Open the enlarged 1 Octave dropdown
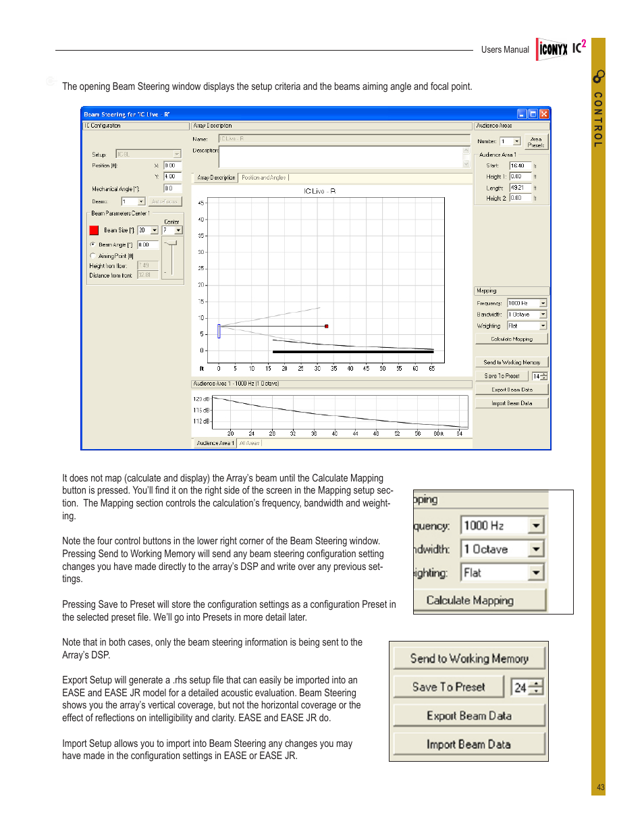 536,549
